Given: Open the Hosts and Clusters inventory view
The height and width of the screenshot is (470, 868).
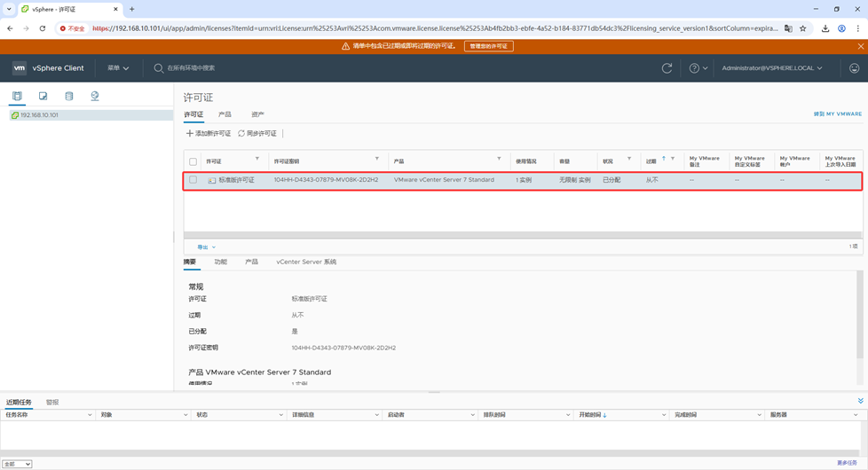Looking at the screenshot, I should point(17,96).
